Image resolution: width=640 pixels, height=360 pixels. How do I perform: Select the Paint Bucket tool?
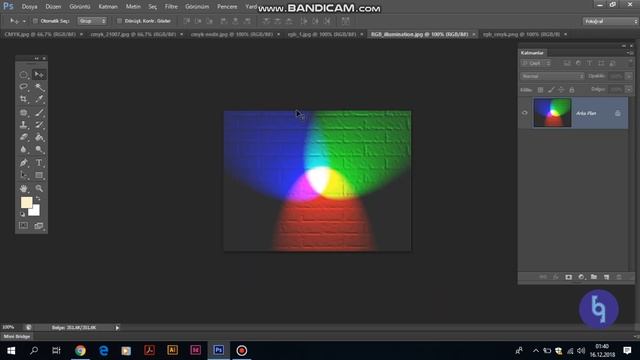[39, 137]
